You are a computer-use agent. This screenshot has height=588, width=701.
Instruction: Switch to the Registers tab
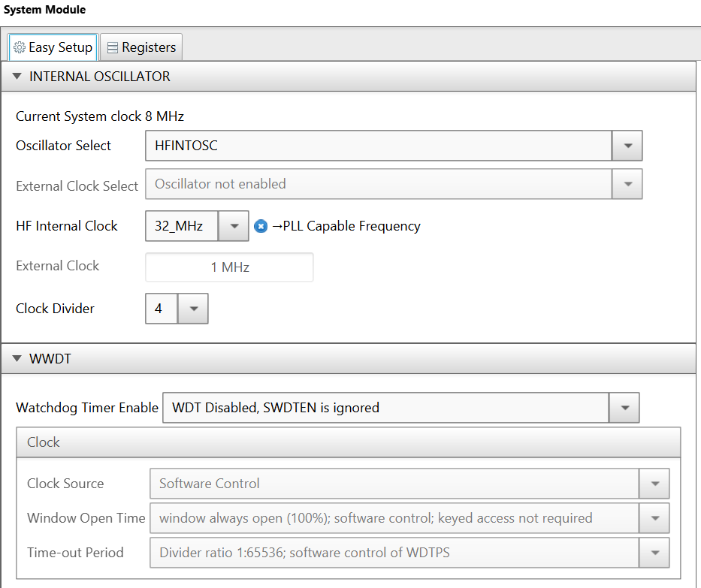pos(141,47)
